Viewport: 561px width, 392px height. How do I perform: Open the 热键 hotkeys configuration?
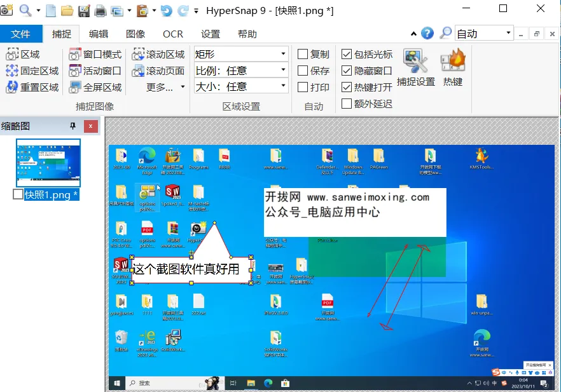[453, 67]
